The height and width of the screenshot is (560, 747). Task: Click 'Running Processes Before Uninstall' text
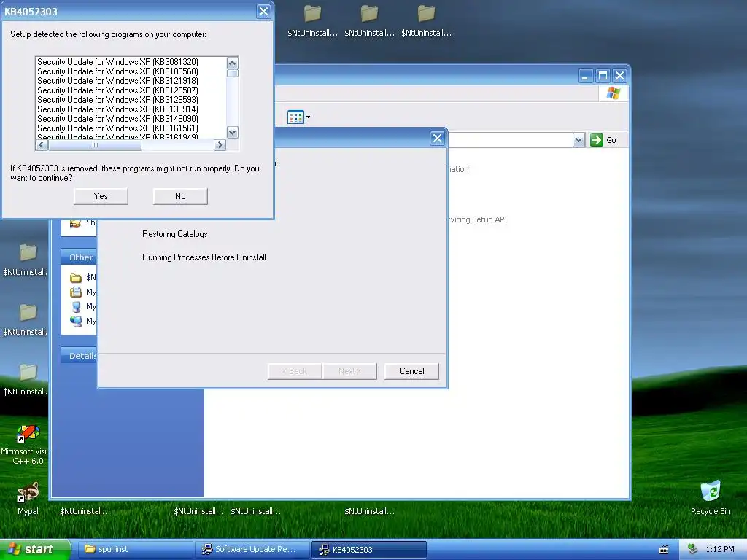[x=204, y=257]
